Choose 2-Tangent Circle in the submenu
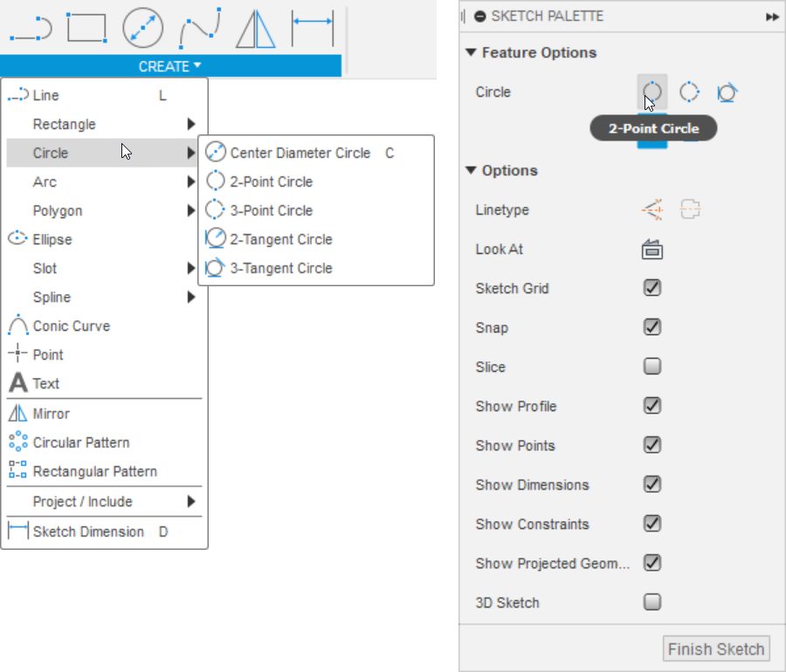The height and width of the screenshot is (672, 786). pyautogui.click(x=316, y=239)
